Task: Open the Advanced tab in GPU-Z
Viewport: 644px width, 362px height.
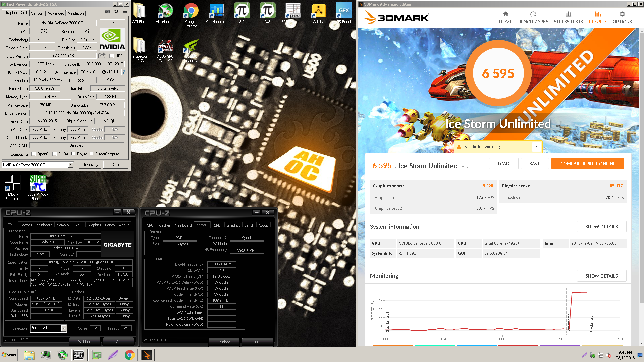Action: (56, 13)
